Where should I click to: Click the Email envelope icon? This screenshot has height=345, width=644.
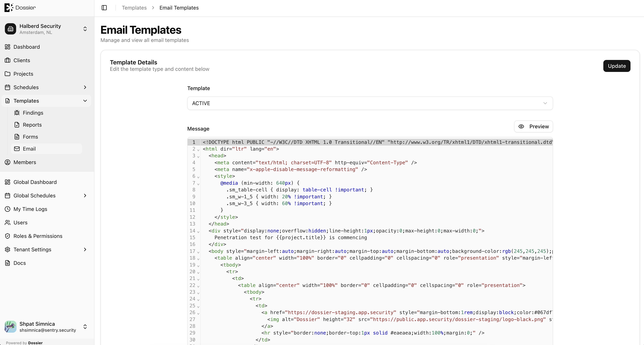click(x=17, y=149)
